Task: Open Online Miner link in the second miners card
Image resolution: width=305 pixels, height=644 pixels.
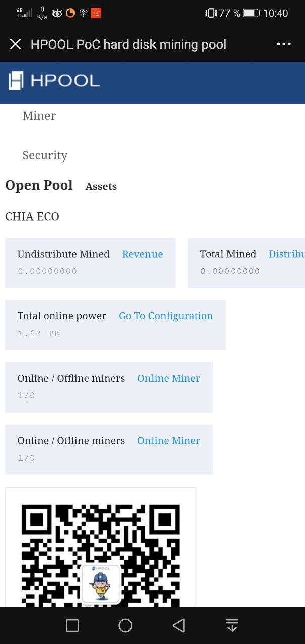Action: pos(169,441)
